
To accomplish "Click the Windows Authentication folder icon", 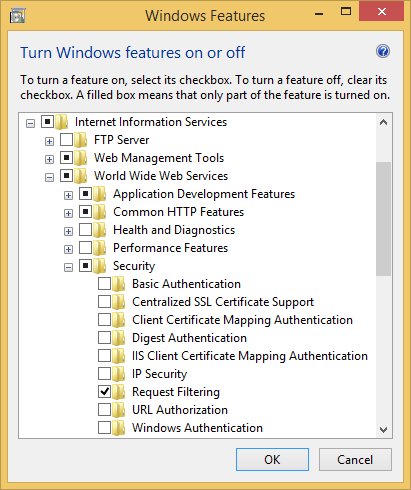I will pos(119,428).
